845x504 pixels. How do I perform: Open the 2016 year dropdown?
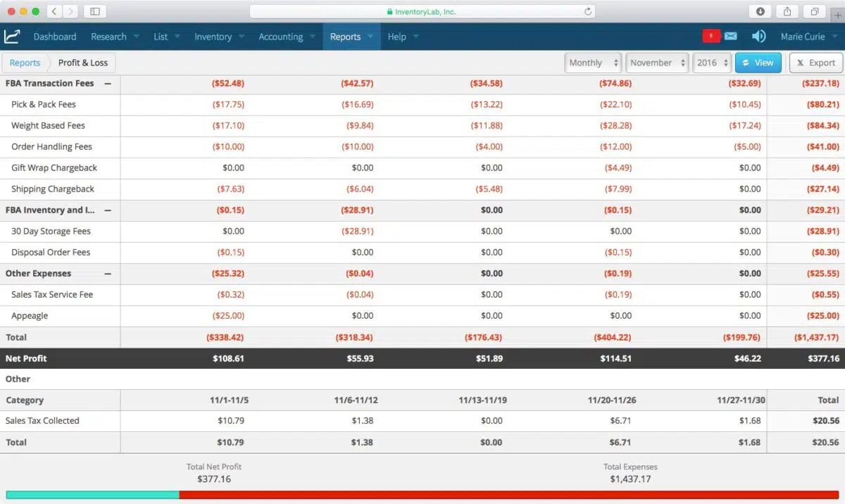pyautogui.click(x=712, y=63)
